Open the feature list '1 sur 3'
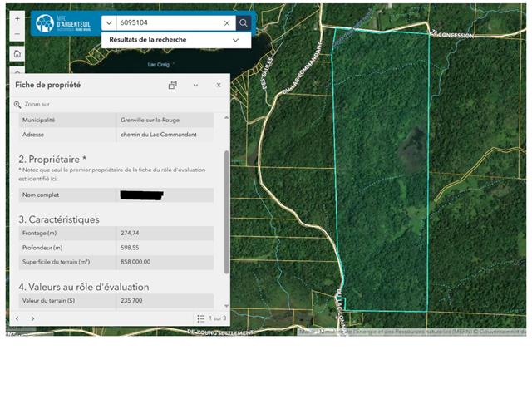The image size is (532, 399). click(x=211, y=318)
